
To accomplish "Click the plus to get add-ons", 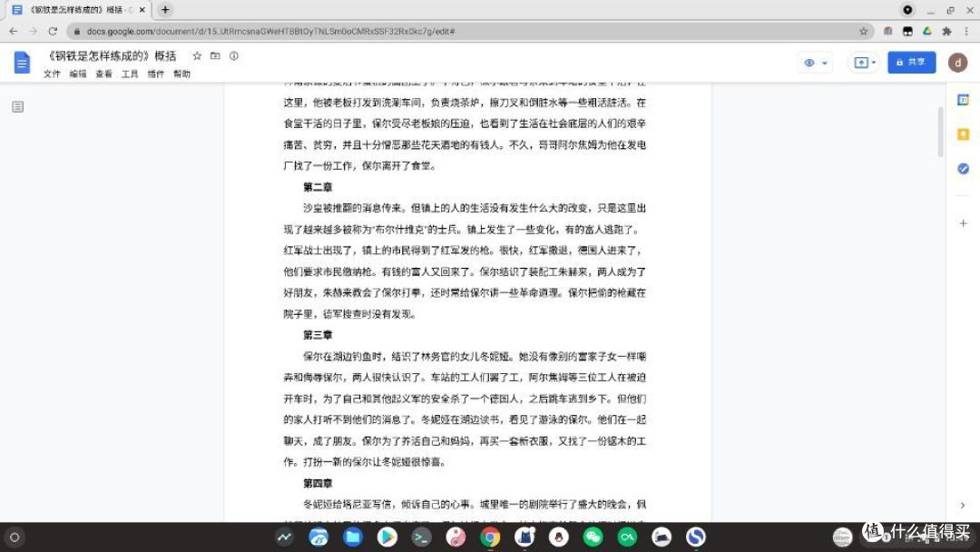I will pyautogui.click(x=963, y=223).
